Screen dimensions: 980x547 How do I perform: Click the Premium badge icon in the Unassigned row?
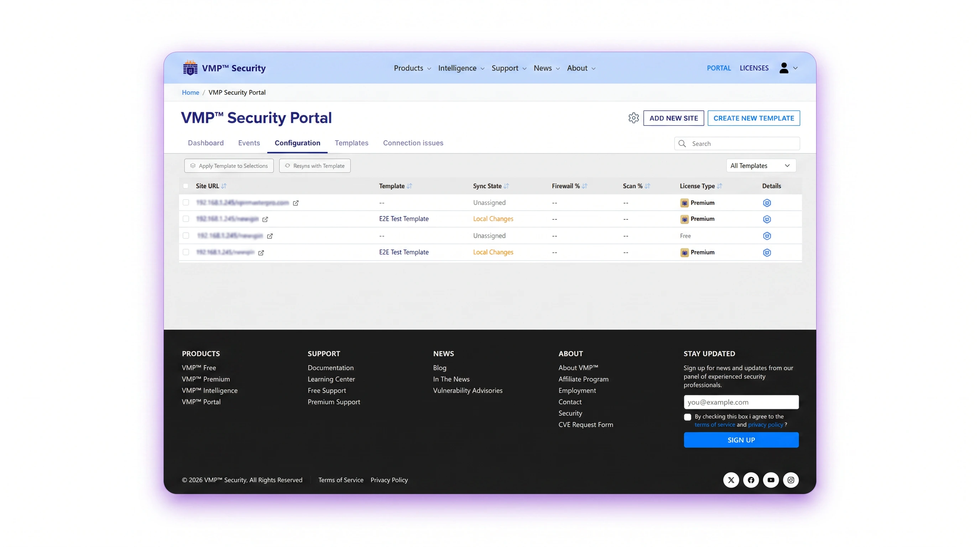[x=684, y=203]
